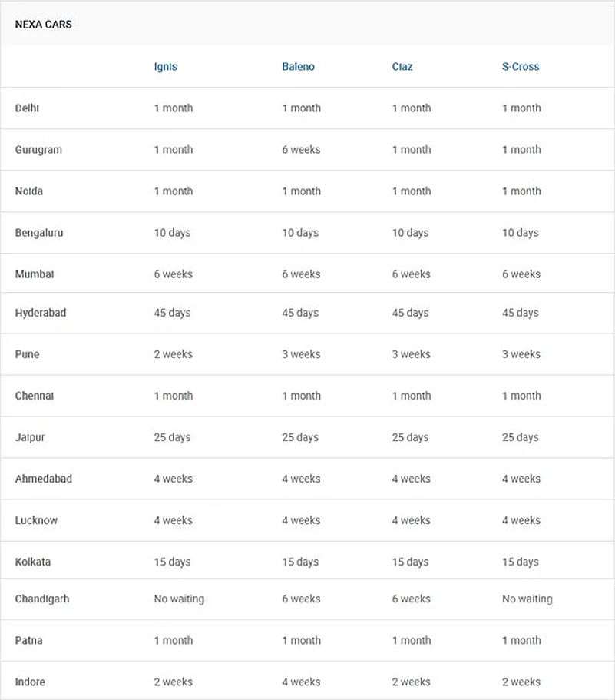Click the Chandigarh city name
Viewport: 615px width, 700px height.
(42, 599)
